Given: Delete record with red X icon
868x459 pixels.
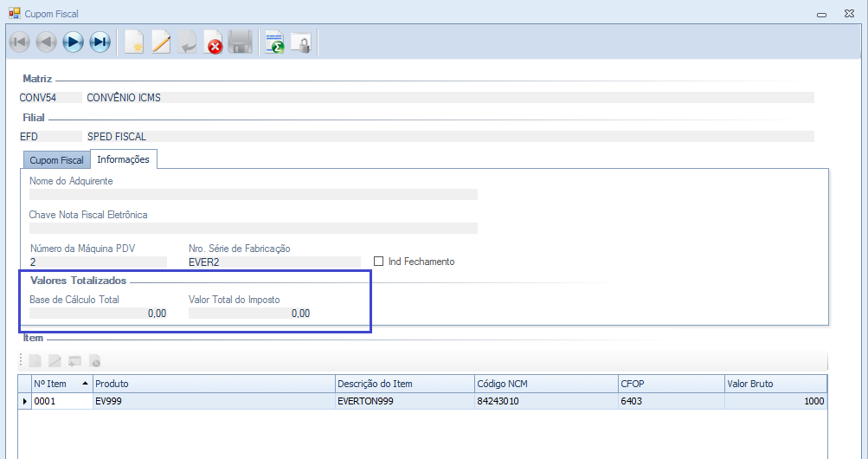Looking at the screenshot, I should [x=214, y=42].
